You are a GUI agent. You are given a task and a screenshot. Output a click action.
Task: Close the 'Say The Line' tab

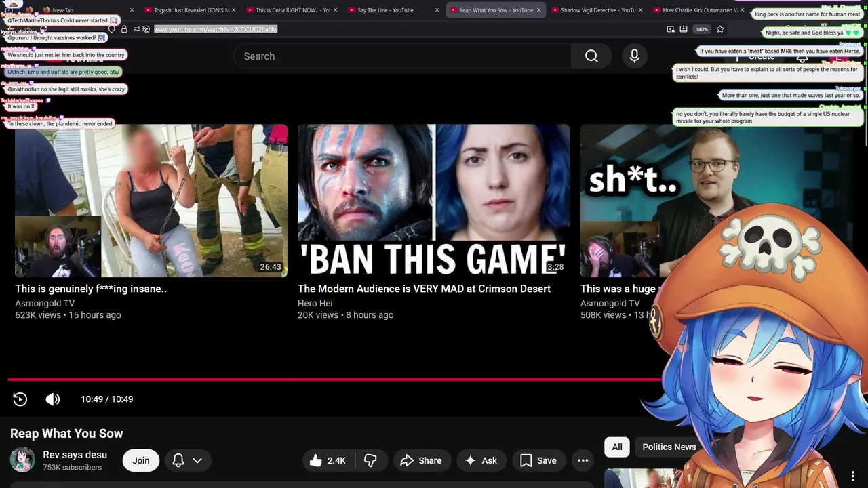[437, 10]
